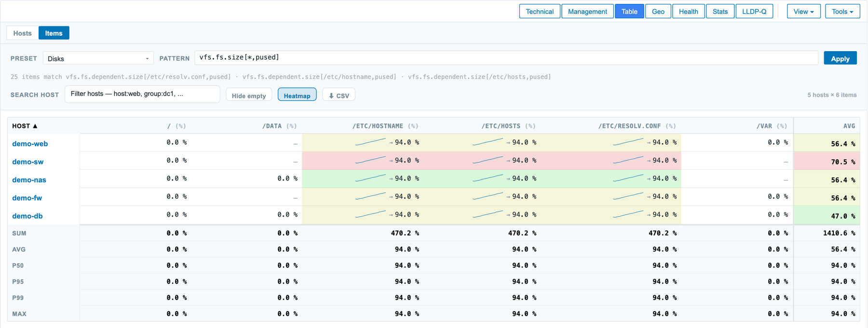868x328 pixels.
Task: Click the pattern input field
Action: (x=506, y=57)
